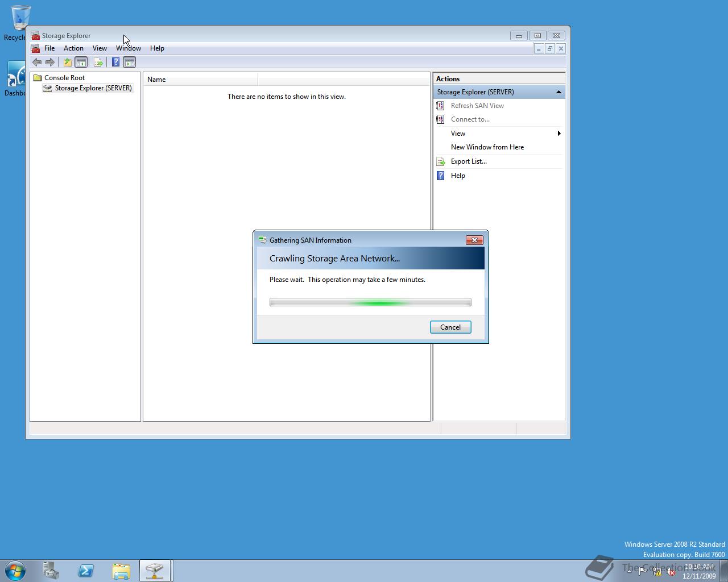Minimize the inner MMC child window
Image resolution: width=728 pixels, height=582 pixels.
click(539, 48)
